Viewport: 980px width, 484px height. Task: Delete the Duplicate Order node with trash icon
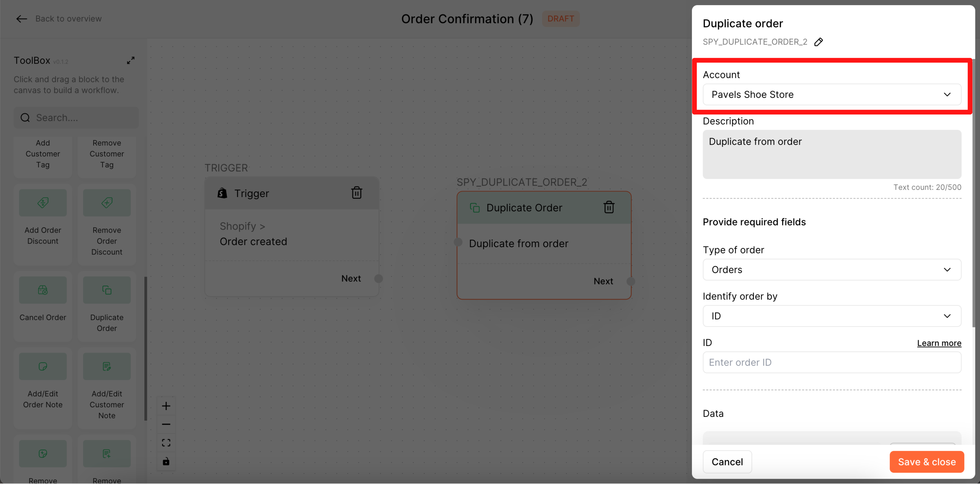[x=609, y=207]
